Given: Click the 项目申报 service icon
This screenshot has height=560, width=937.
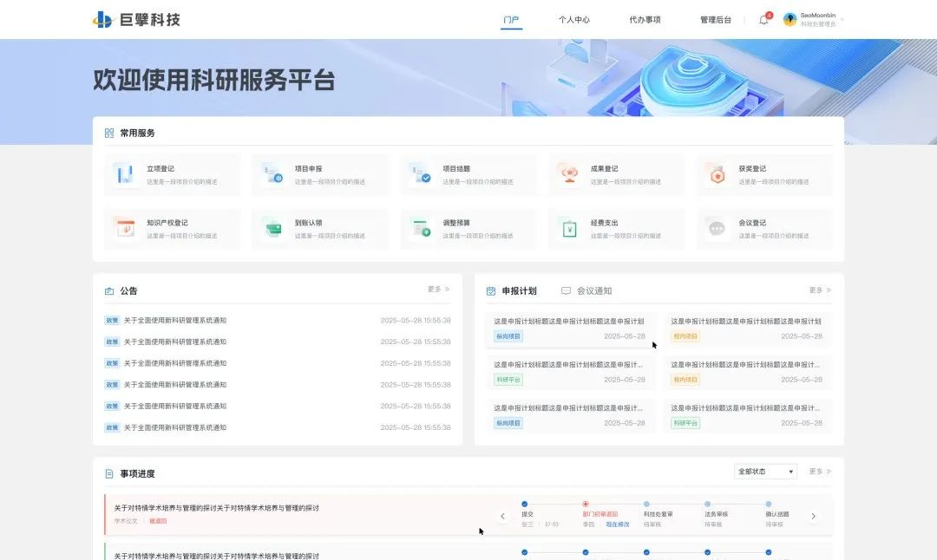Looking at the screenshot, I should coord(272,175).
